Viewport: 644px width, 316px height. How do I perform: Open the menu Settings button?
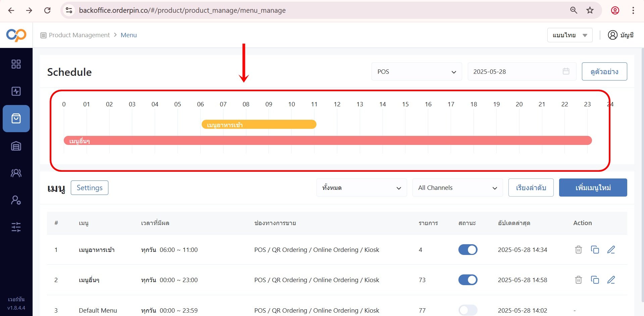pyautogui.click(x=90, y=188)
